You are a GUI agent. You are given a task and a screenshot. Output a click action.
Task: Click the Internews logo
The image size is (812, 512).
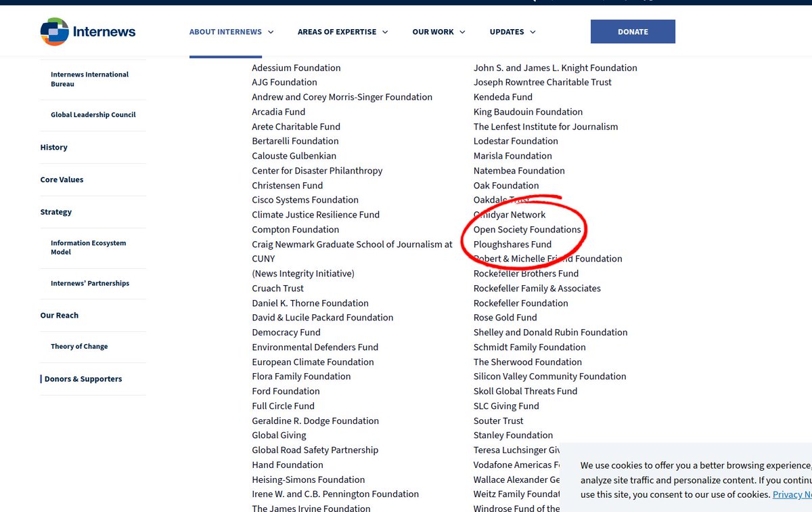point(88,32)
